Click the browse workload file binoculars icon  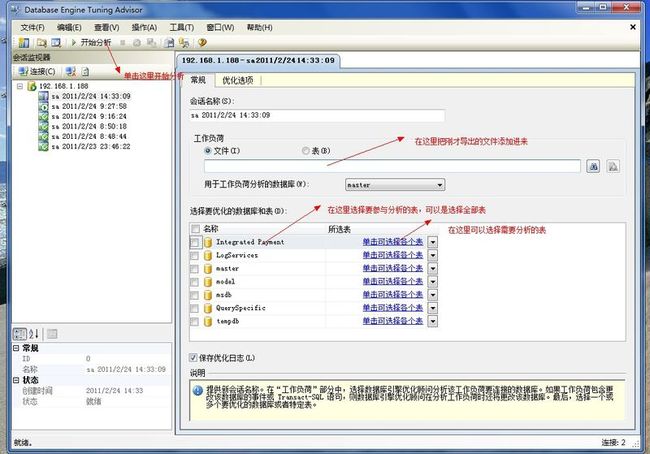click(x=594, y=167)
